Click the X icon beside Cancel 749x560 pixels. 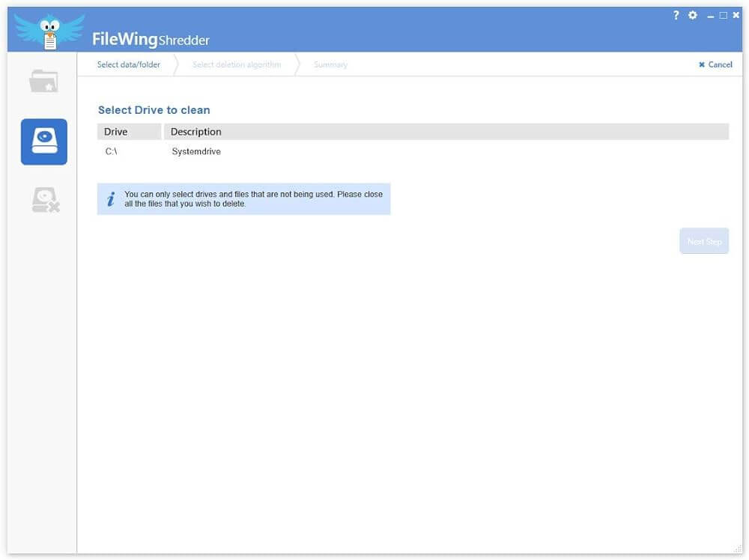(702, 65)
